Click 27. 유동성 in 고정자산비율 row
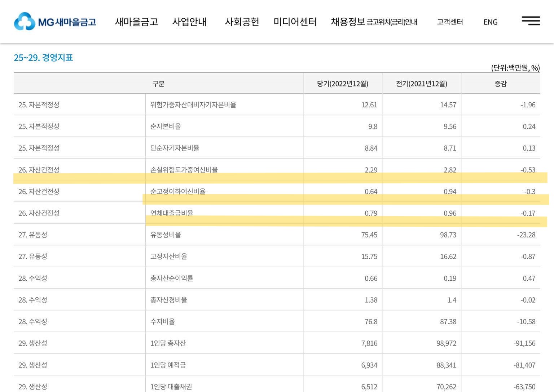 pyautogui.click(x=33, y=257)
